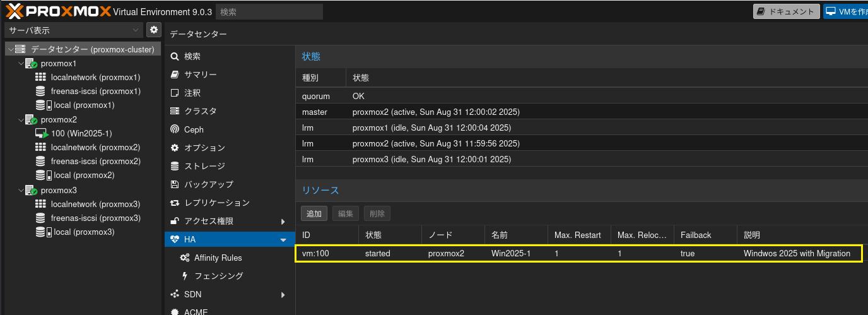Select フェンシング under HA
The height and width of the screenshot is (315, 868).
[230, 276]
